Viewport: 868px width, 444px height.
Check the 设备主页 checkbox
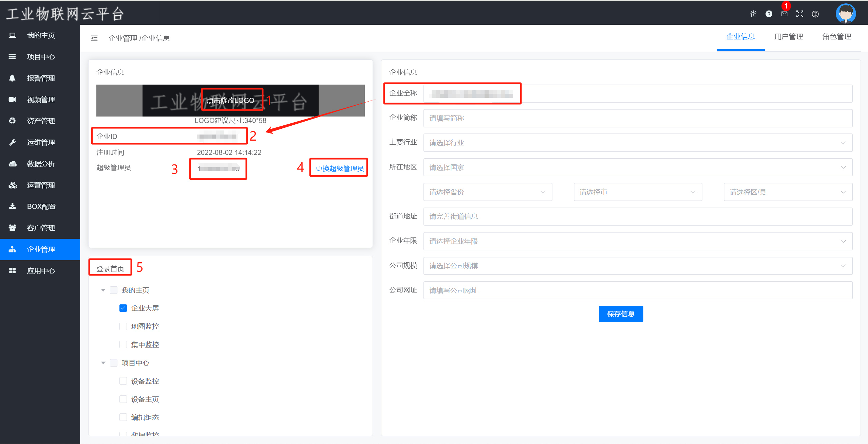(123, 399)
